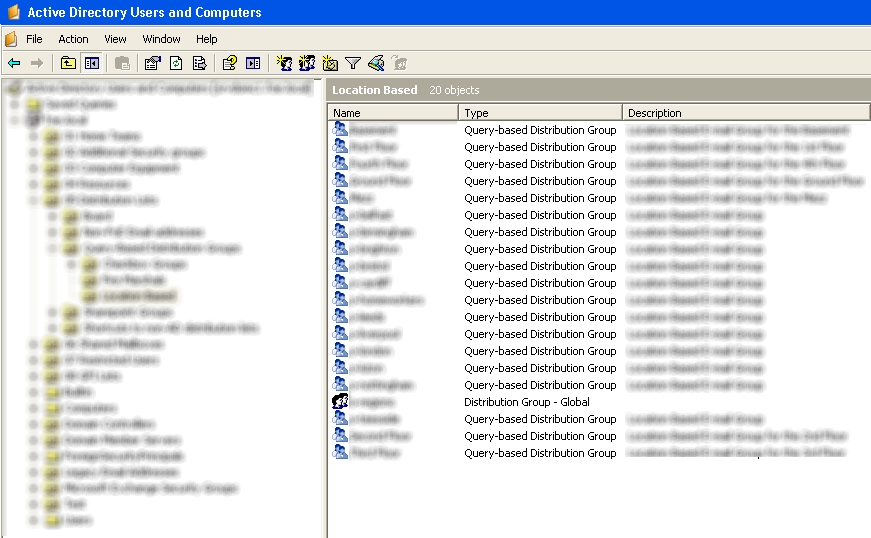This screenshot has width=871, height=538.
Task: Find objects in Active Directory icon
Action: [376, 63]
